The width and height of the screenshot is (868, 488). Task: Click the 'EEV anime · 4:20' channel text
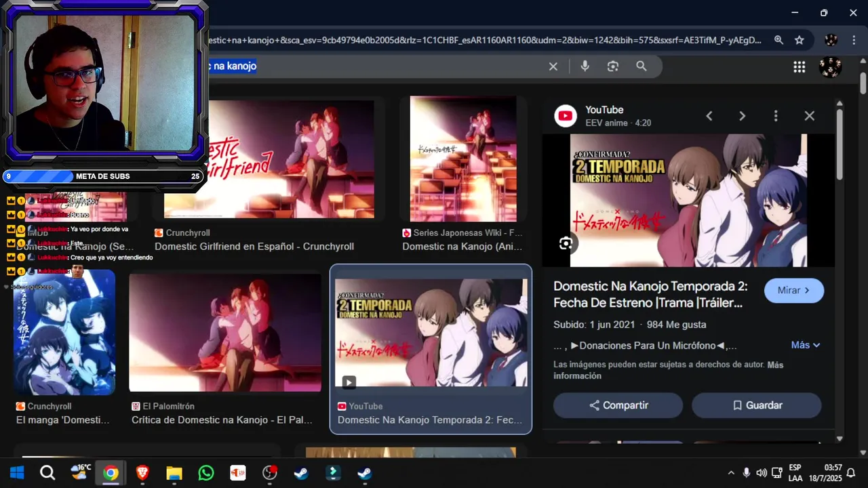[618, 123]
